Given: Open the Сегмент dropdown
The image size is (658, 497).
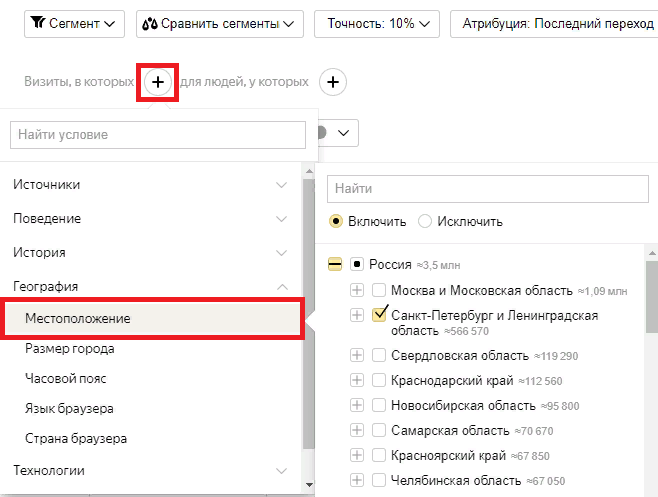Looking at the screenshot, I should coord(74,24).
